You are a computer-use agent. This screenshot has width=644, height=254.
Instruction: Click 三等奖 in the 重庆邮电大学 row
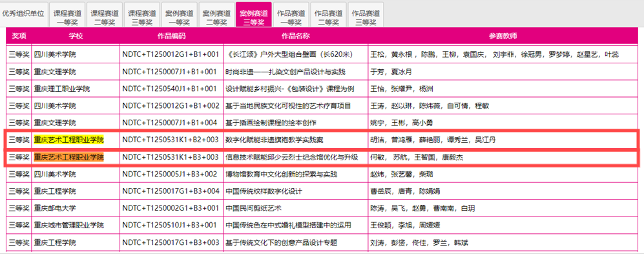point(19,208)
